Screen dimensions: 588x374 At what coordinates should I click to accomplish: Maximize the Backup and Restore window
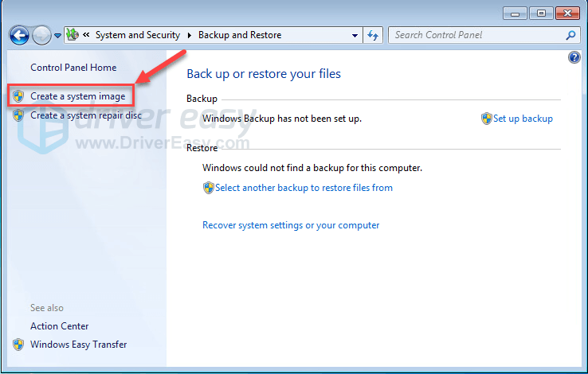541,14
